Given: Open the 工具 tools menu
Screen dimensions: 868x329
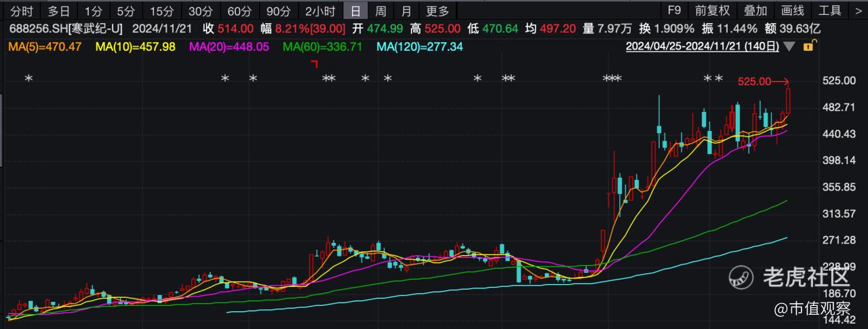Looking at the screenshot, I should 829,11.
